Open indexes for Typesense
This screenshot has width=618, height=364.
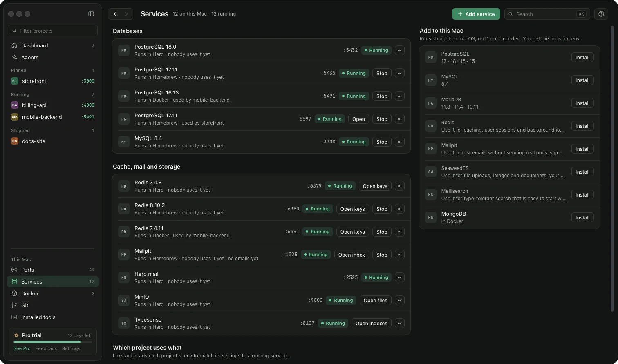click(x=371, y=323)
